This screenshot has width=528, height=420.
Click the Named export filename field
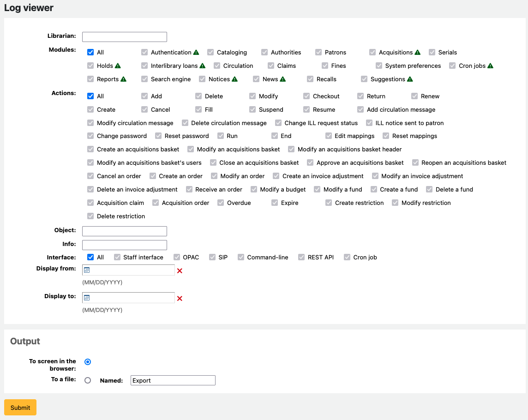tap(173, 380)
